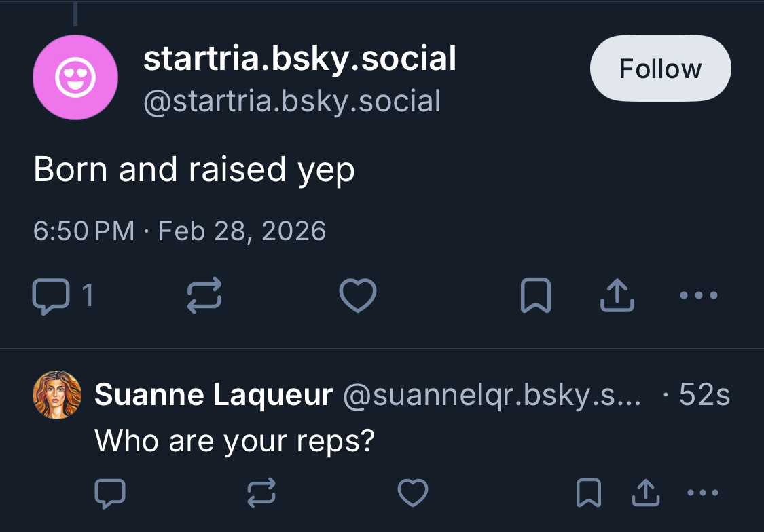This screenshot has height=532, width=764.
Task: Open the @suannelqr.bsky.s... handle link
Action: point(492,395)
